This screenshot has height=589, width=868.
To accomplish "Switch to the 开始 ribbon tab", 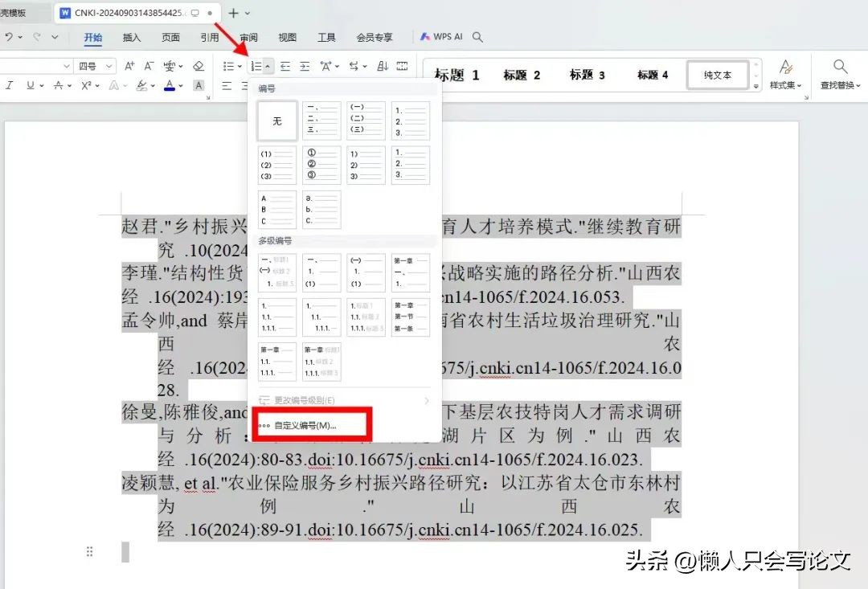I will tap(93, 37).
